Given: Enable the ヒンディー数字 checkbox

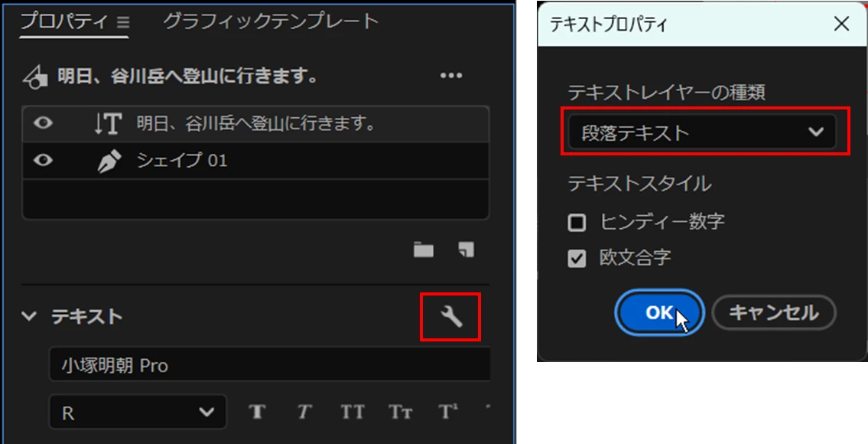Looking at the screenshot, I should pos(577,223).
